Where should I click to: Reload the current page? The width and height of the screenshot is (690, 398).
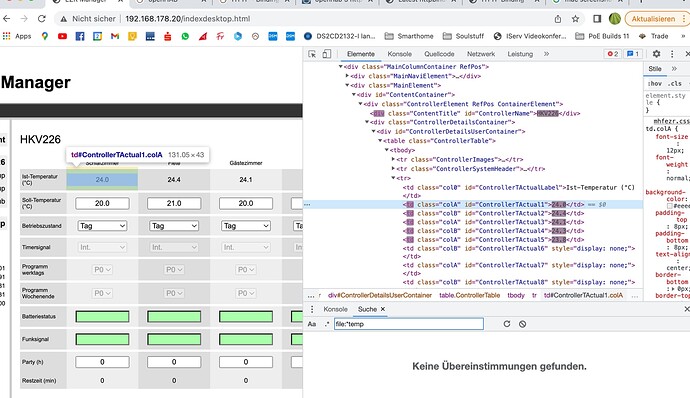tap(41, 19)
